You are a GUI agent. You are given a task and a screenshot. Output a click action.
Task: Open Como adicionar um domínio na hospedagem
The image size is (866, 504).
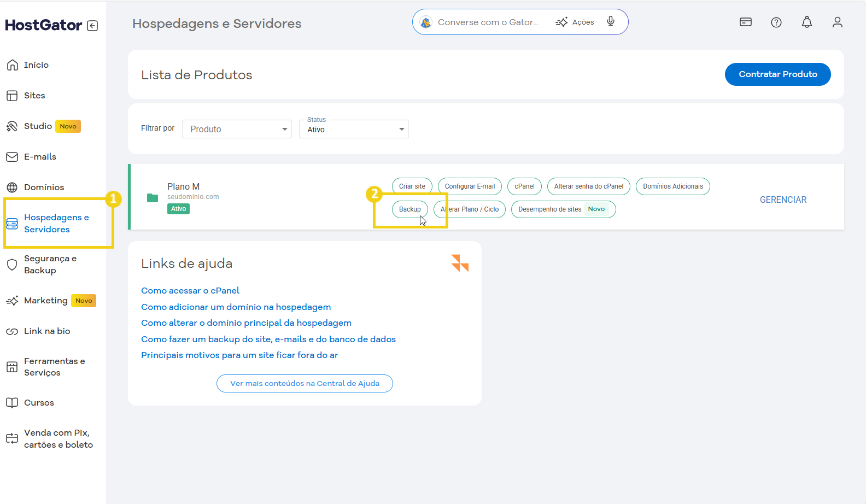pos(236,307)
